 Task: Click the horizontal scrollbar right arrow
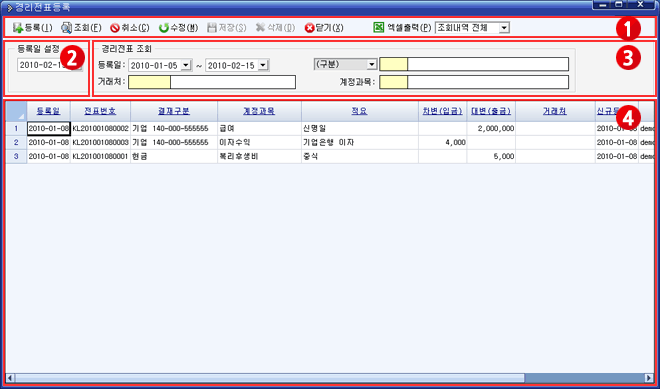coord(649,378)
